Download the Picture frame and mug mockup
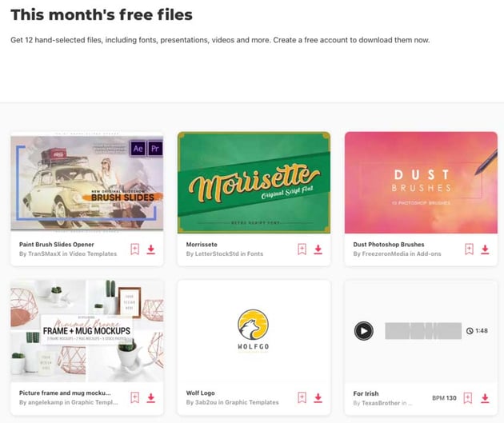This screenshot has width=504, height=423. tap(150, 397)
